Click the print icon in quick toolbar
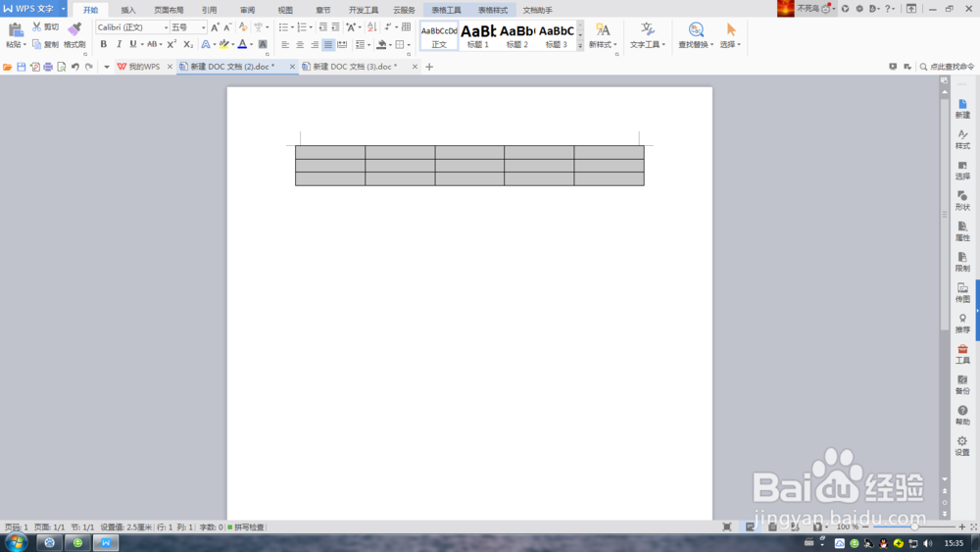 48,67
